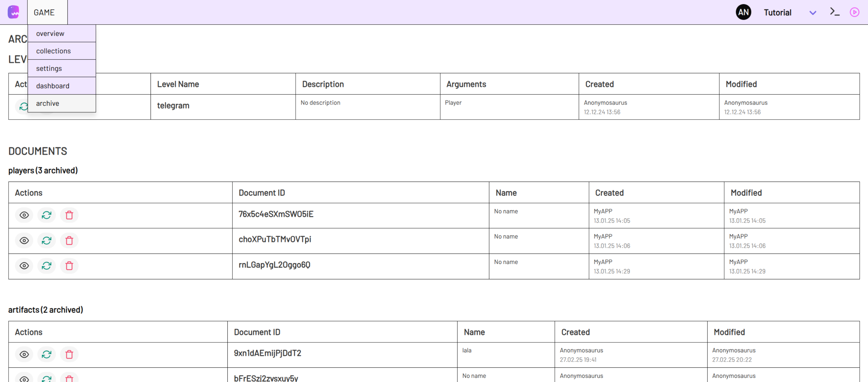Open the telegram level name
Image resolution: width=868 pixels, height=382 pixels.
pyautogui.click(x=173, y=106)
